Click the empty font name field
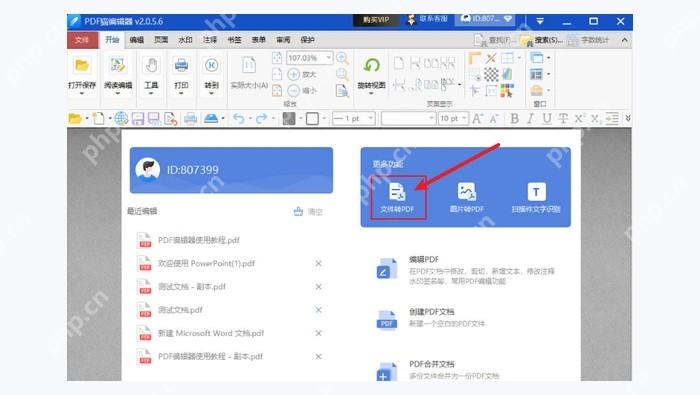This screenshot has height=395, width=700. [408, 118]
